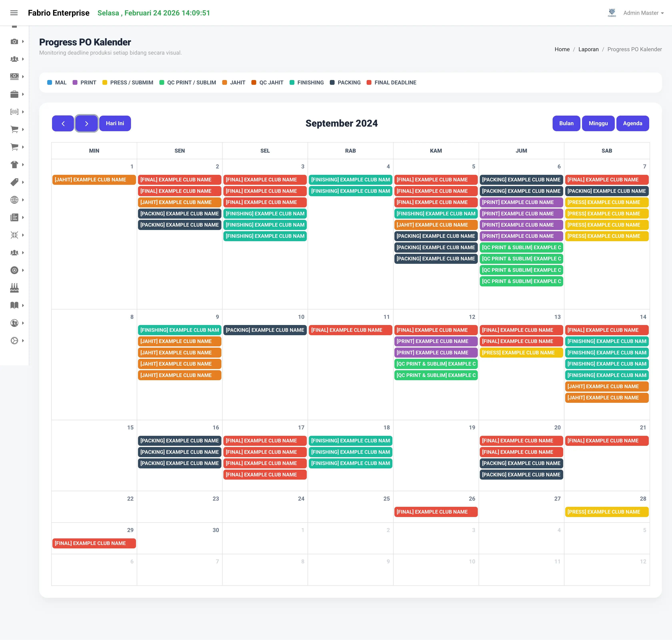Viewport: 672px width, 640px height.
Task: Go to previous month
Action: click(x=63, y=123)
